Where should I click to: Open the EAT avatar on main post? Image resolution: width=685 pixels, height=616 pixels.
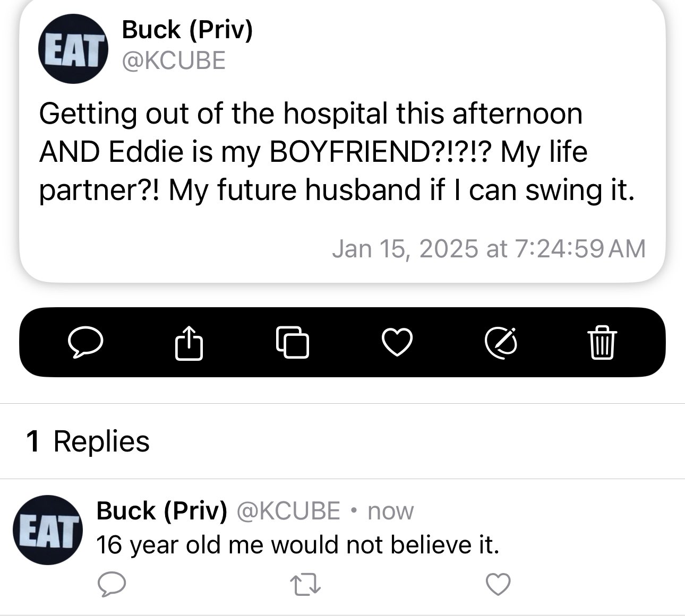(x=73, y=48)
